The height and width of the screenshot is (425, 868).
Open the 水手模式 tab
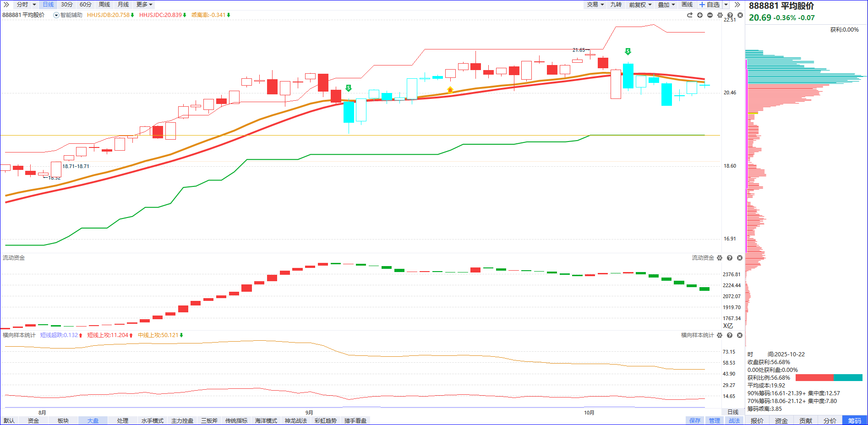pyautogui.click(x=153, y=421)
